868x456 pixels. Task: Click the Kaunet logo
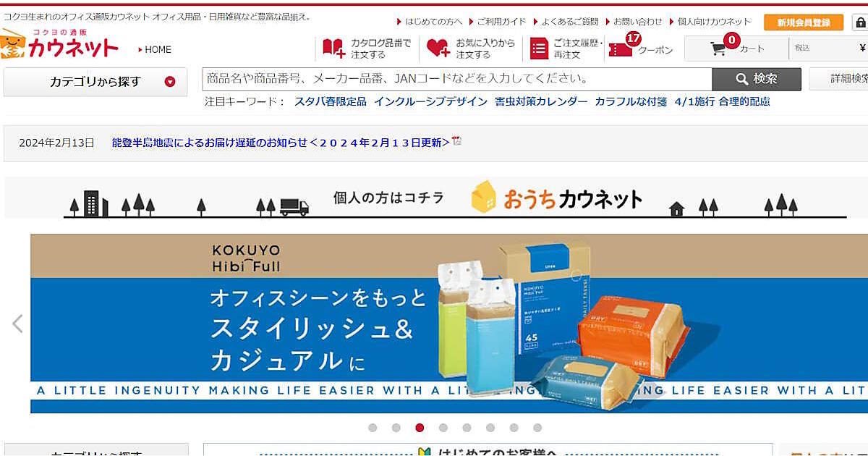(x=59, y=43)
